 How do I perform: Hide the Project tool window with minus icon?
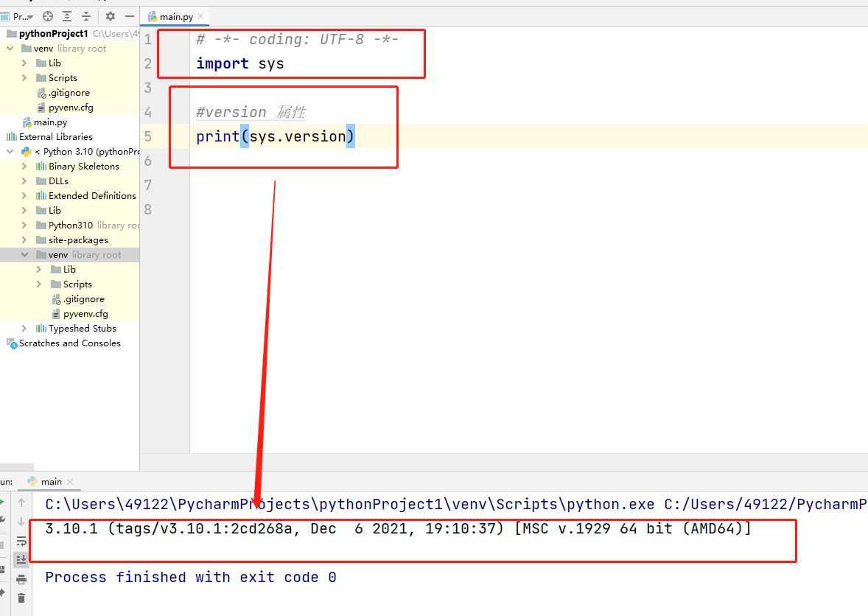[x=130, y=17]
